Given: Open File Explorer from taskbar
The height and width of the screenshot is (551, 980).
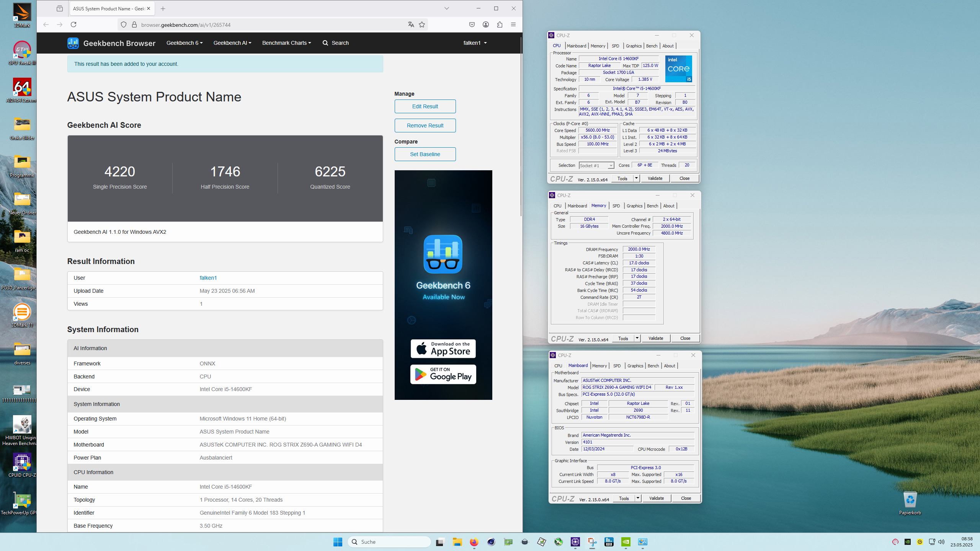Looking at the screenshot, I should tap(457, 542).
